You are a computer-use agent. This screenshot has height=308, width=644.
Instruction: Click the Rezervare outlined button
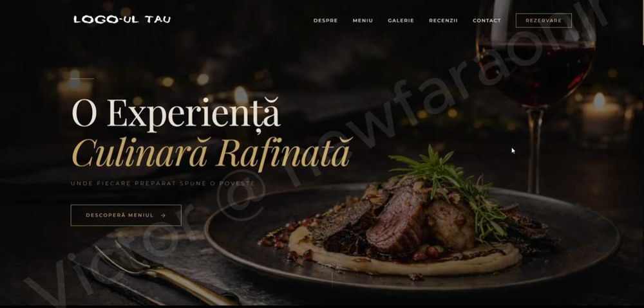pos(544,21)
